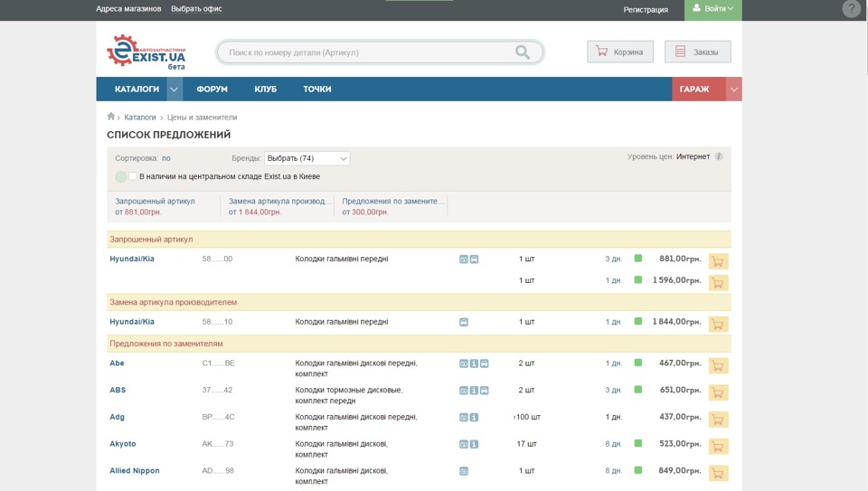This screenshot has height=491, width=868.
Task: Click the '3 дн.' delivery term for ABS
Action: [x=613, y=391]
